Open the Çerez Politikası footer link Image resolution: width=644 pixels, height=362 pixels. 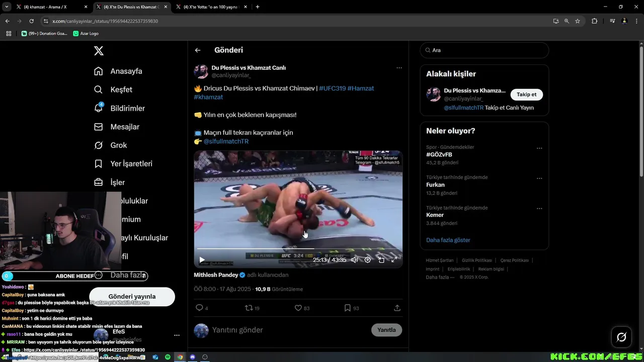tap(515, 260)
